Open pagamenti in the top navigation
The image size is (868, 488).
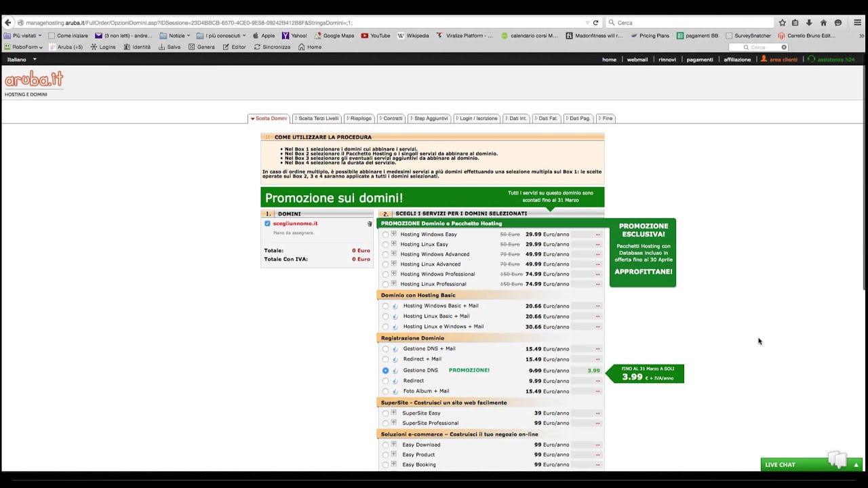pyautogui.click(x=700, y=60)
